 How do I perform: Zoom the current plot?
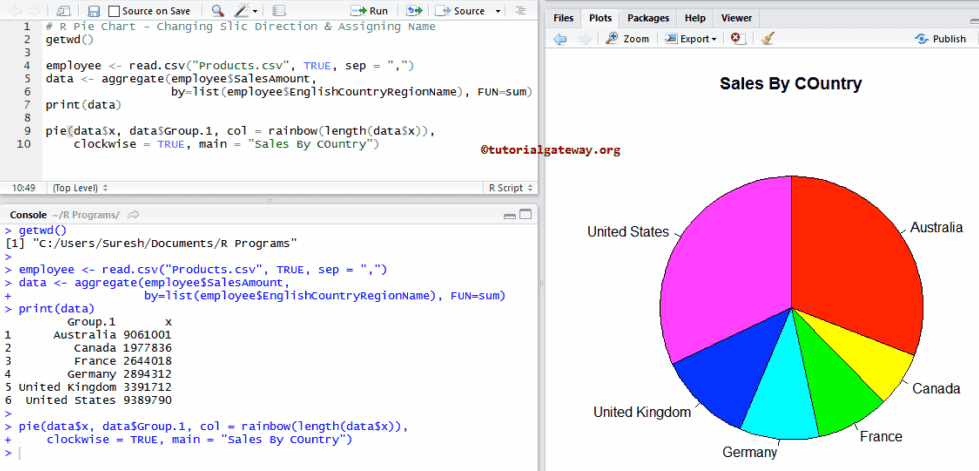point(627,39)
